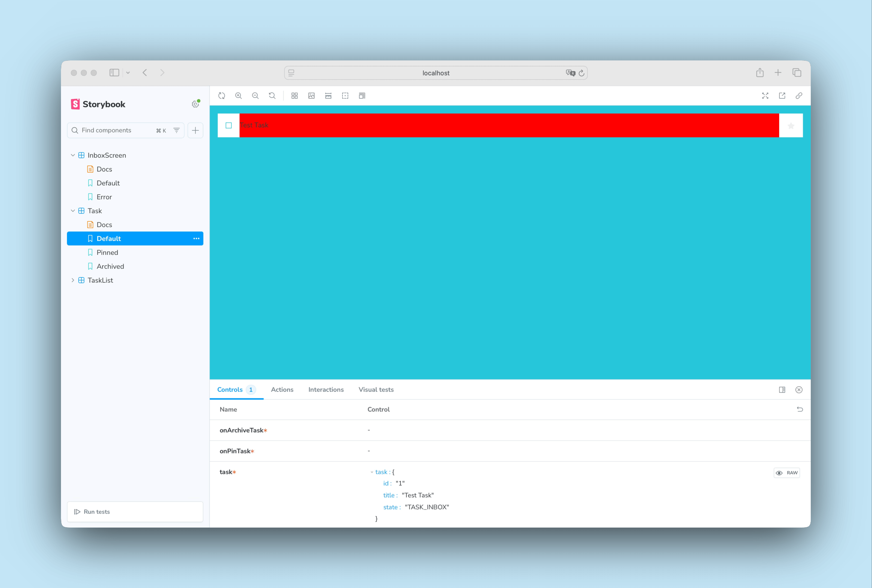Pin the task with star icon
Image resolution: width=872 pixels, height=588 pixels.
tap(791, 125)
